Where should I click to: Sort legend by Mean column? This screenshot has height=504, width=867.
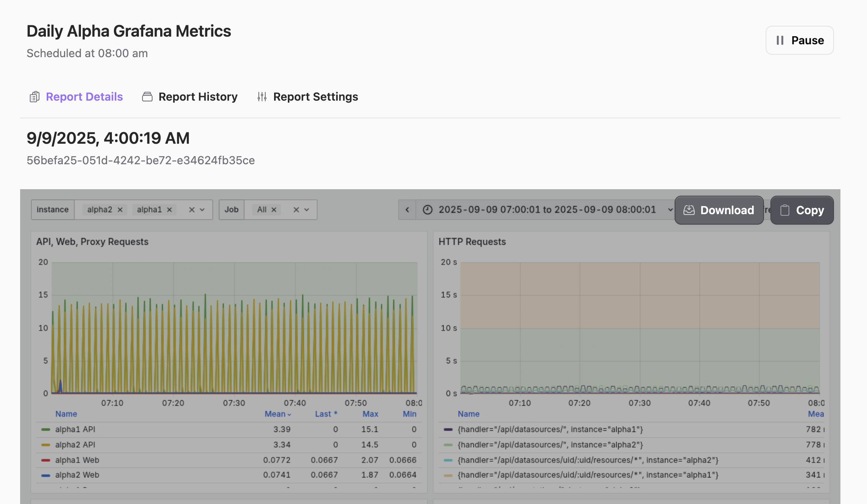coord(278,414)
